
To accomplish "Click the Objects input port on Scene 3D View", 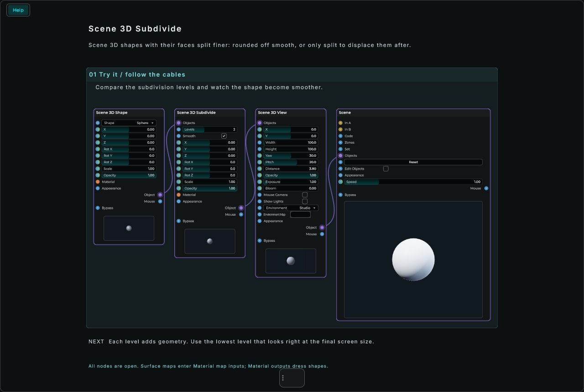I will (260, 123).
